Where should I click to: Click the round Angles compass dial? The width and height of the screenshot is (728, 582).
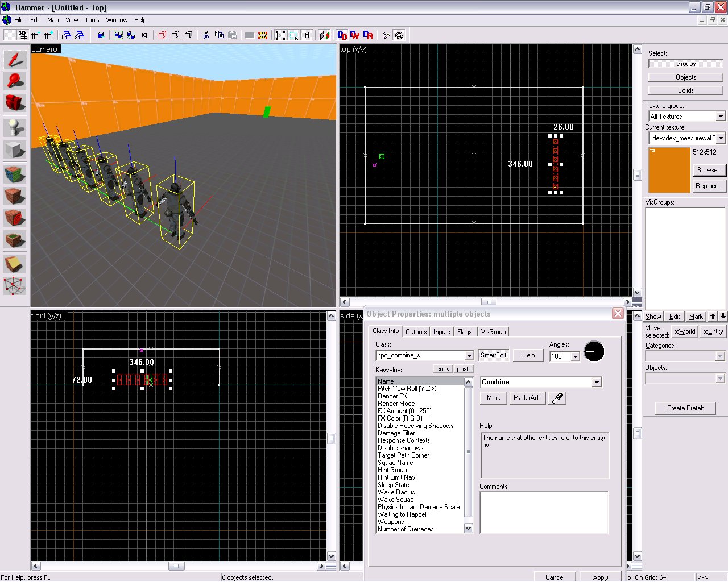point(594,351)
